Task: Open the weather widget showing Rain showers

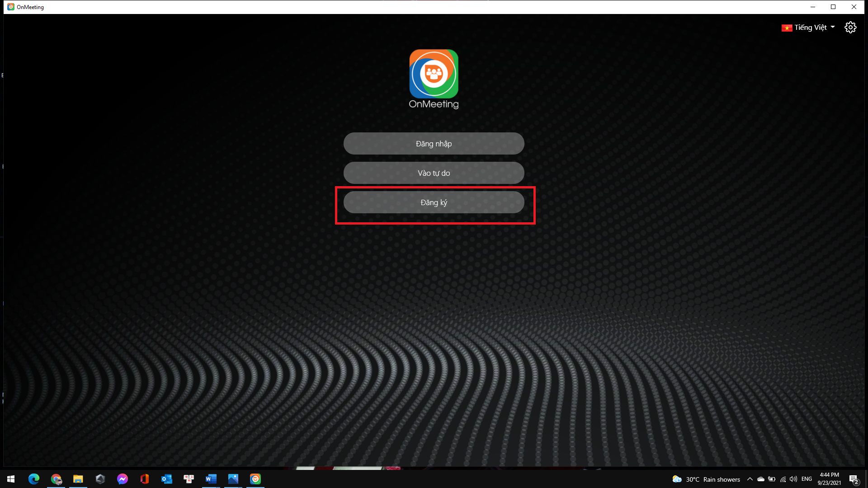Action: (706, 479)
